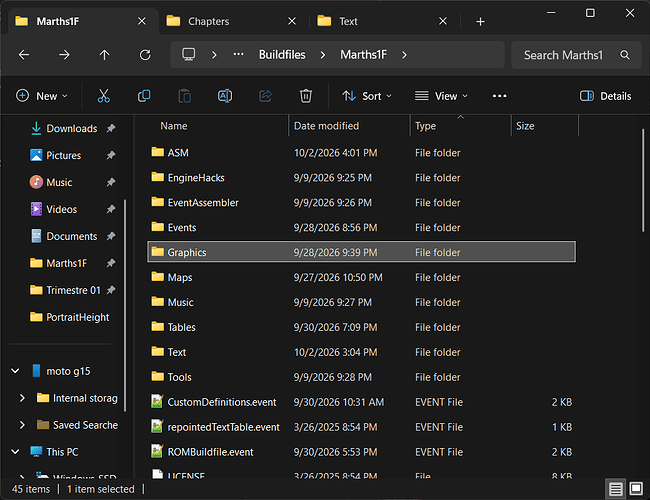Open the View dropdown

(x=441, y=96)
